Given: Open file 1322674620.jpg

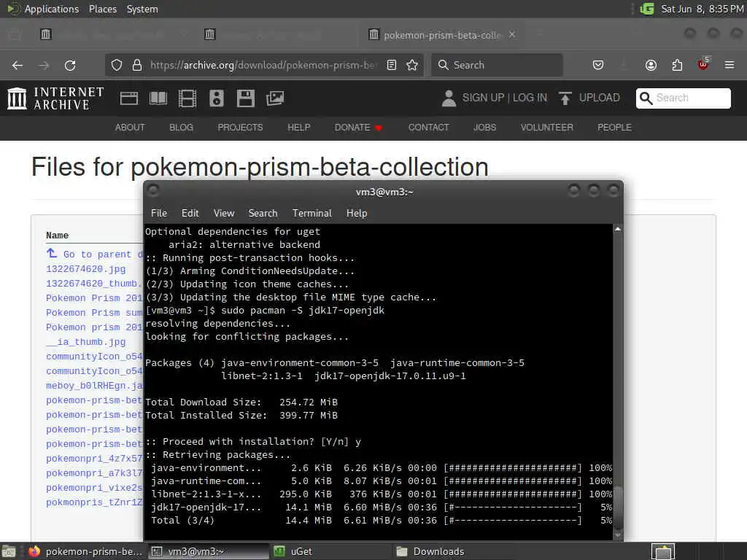Looking at the screenshot, I should click(86, 269).
